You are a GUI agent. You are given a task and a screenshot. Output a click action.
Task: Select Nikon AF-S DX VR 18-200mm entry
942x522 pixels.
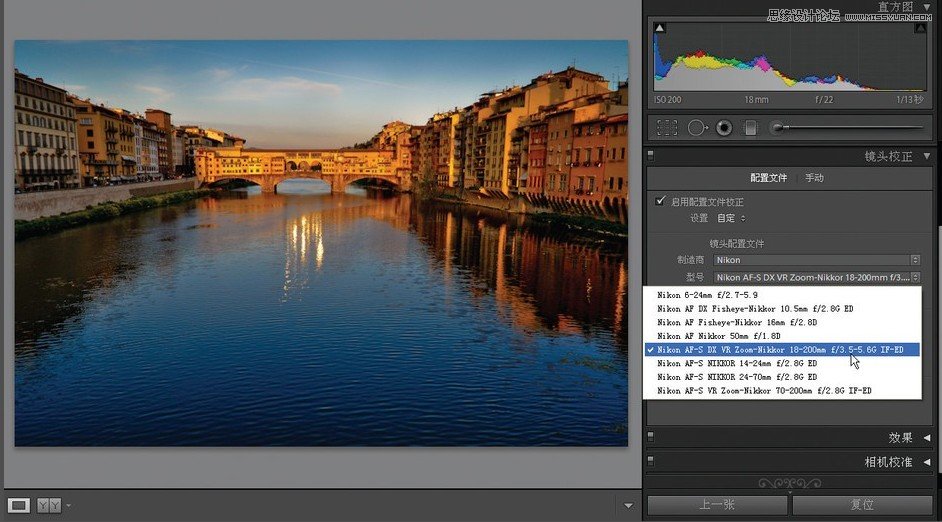click(782, 350)
